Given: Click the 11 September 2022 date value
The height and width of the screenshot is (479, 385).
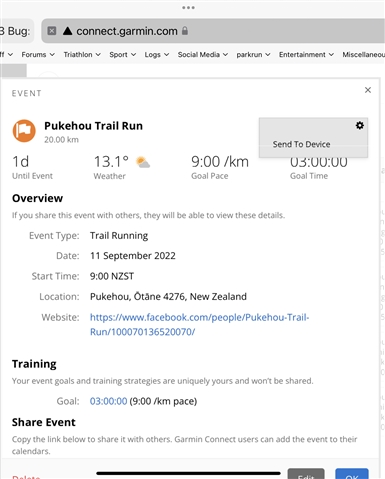Looking at the screenshot, I should [133, 256].
